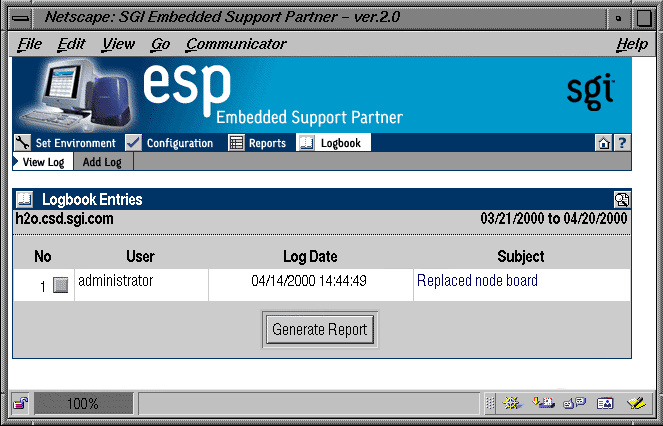Click the log date 04/14/2000 14:44:49

coord(309,280)
